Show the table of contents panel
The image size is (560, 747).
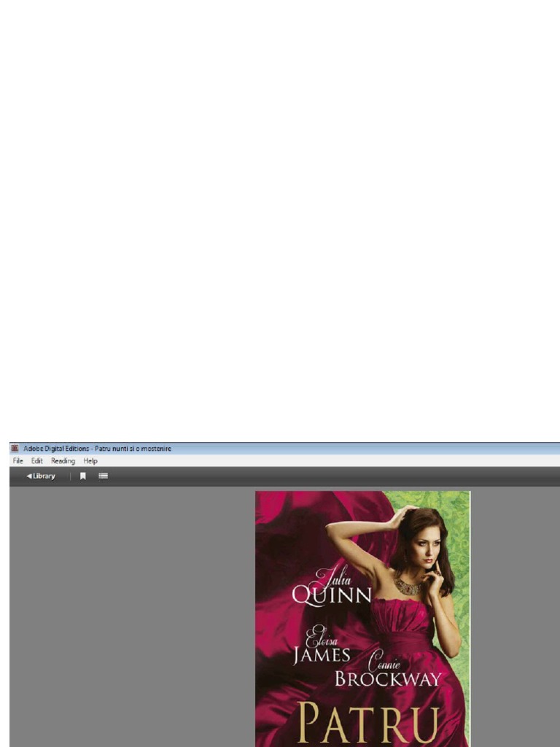(103, 476)
